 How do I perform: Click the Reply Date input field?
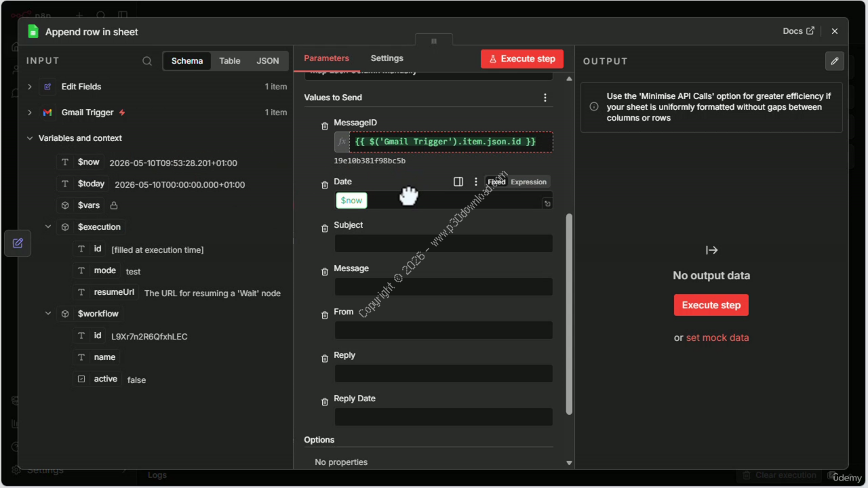click(443, 417)
